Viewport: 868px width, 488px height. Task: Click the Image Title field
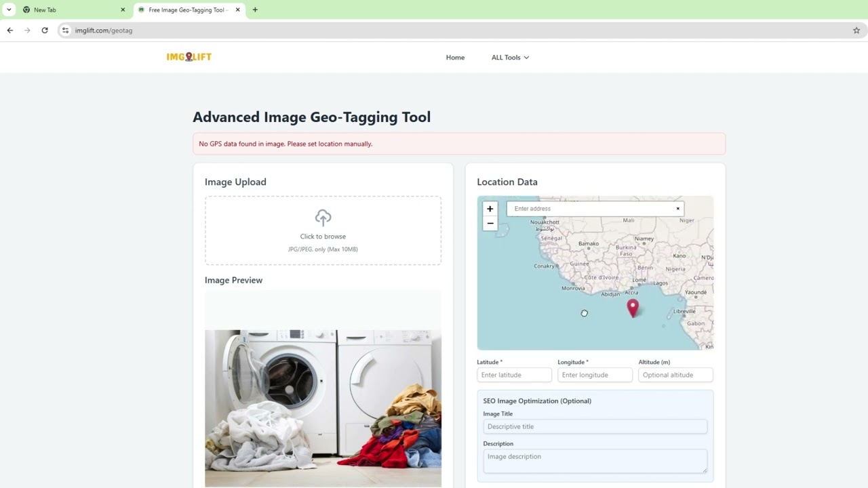click(595, 426)
